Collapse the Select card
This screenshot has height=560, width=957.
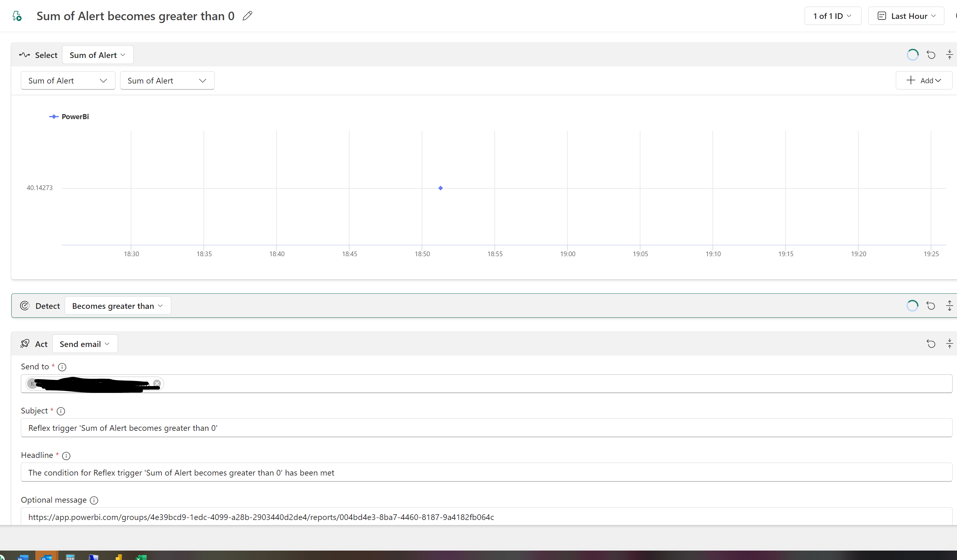pos(949,55)
